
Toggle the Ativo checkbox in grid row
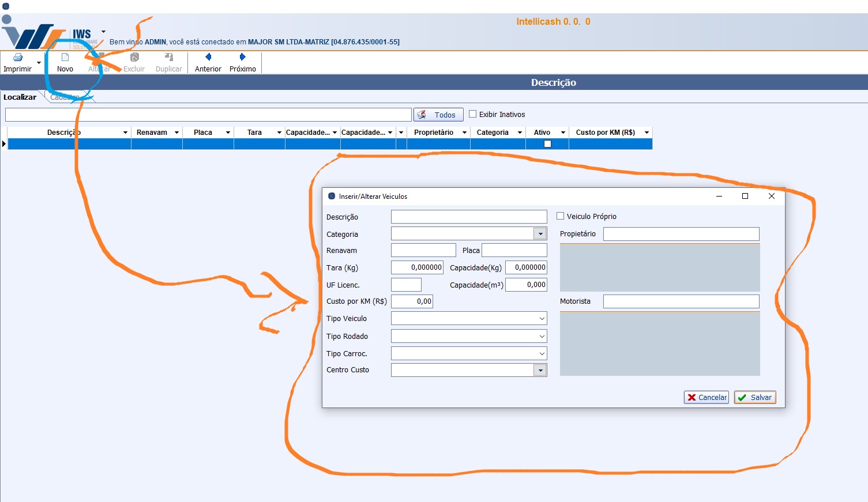[547, 144]
